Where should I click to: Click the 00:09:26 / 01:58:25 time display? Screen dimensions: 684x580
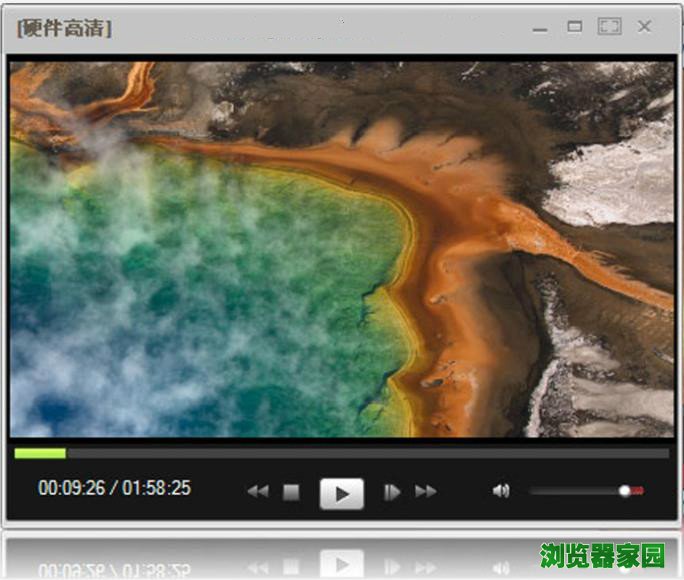point(114,489)
